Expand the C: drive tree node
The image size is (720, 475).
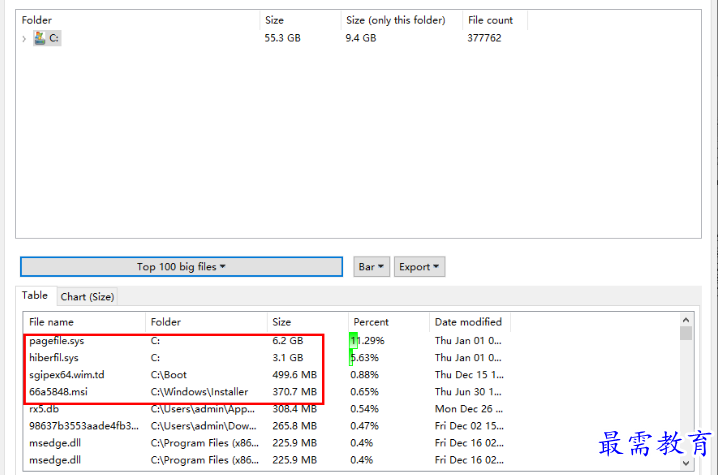click(x=24, y=38)
